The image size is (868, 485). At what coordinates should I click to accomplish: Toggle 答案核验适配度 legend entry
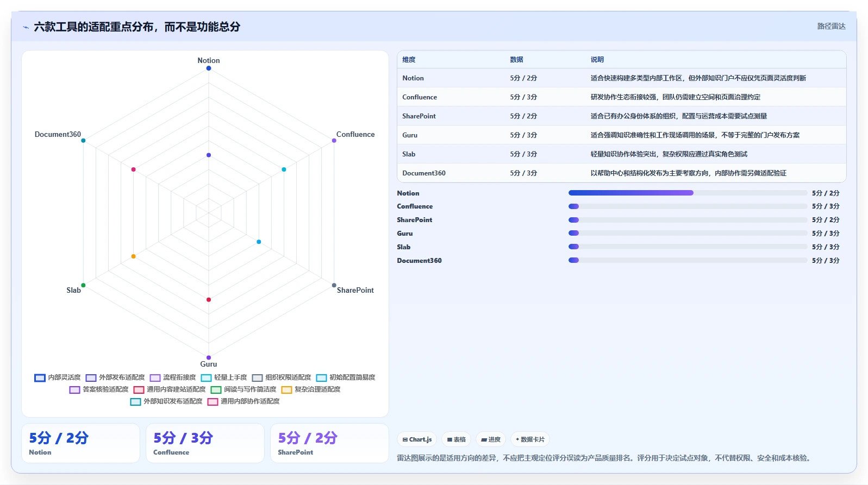tap(99, 389)
